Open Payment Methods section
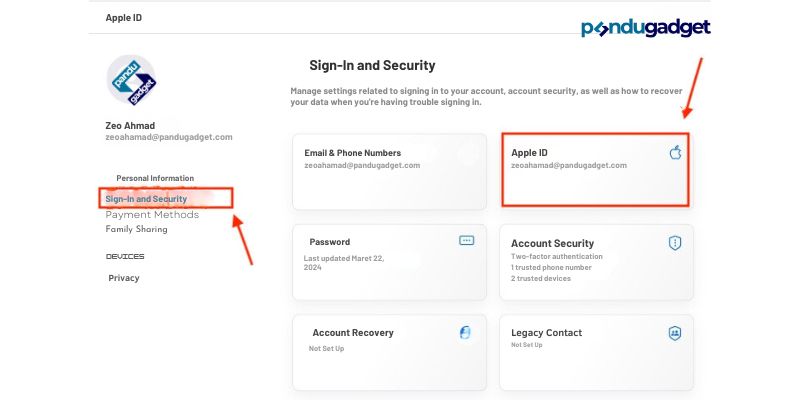Screen dimensions: 800x400 pos(152,215)
